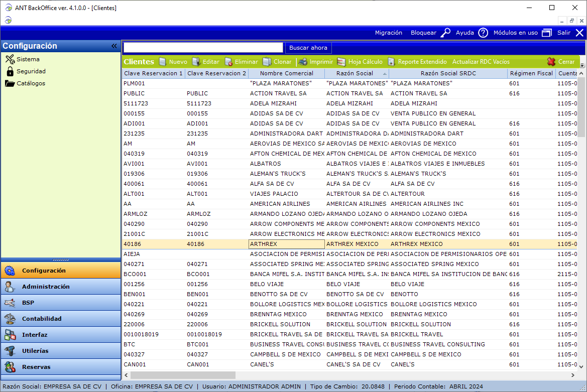Select the Seguridad tree item
This screenshot has width=587, height=392.
[x=31, y=71]
